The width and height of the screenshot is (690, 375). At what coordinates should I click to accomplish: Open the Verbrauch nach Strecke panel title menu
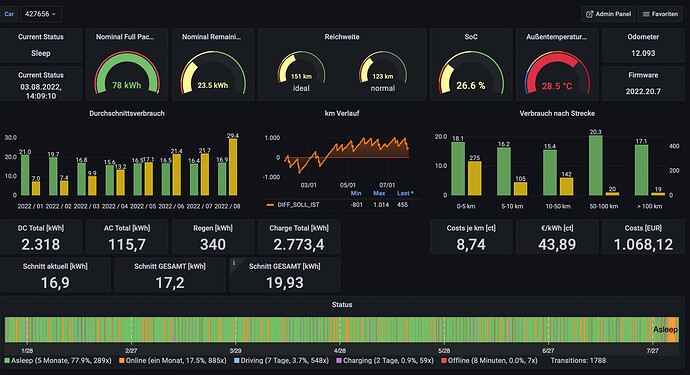[557, 113]
